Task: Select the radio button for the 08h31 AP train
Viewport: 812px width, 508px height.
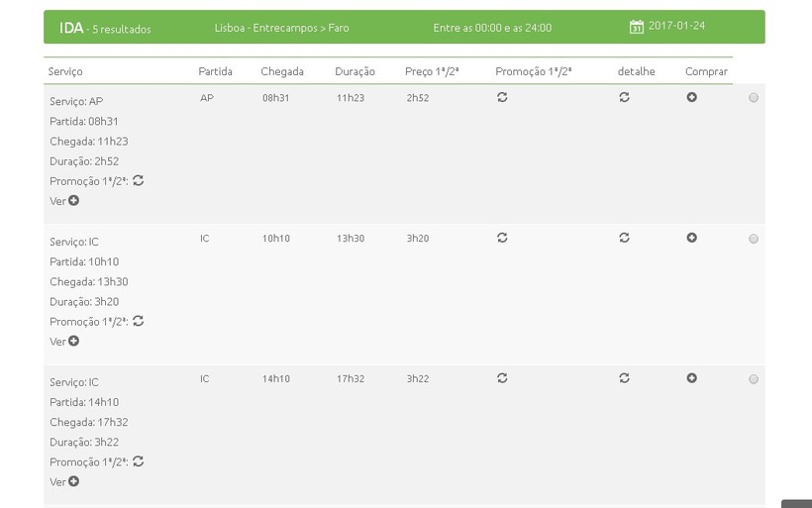Action: (x=754, y=97)
